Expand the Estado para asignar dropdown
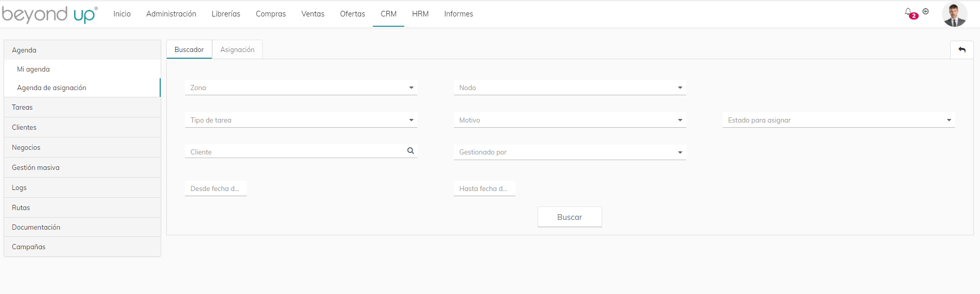This screenshot has width=980, height=294. pyautogui.click(x=838, y=120)
